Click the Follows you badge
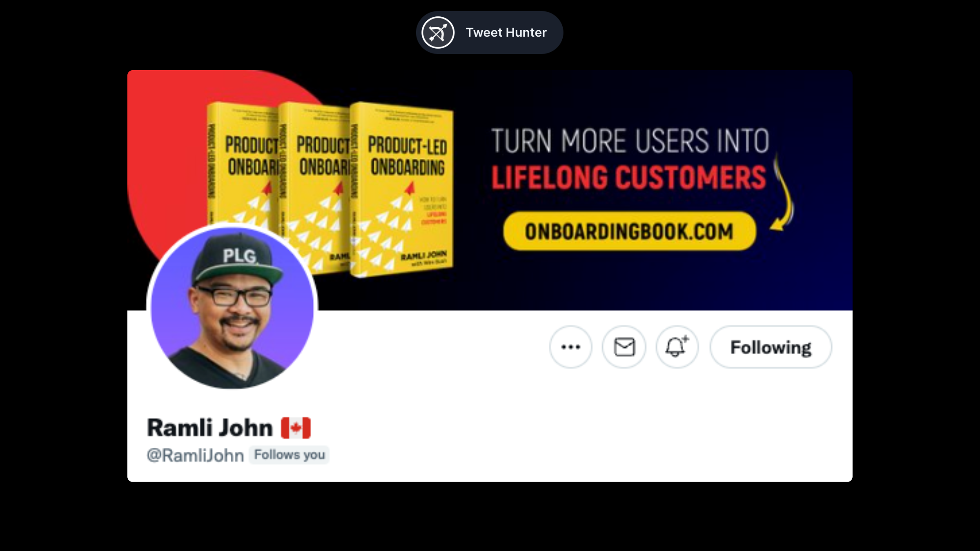Image resolution: width=980 pixels, height=551 pixels. pyautogui.click(x=289, y=455)
